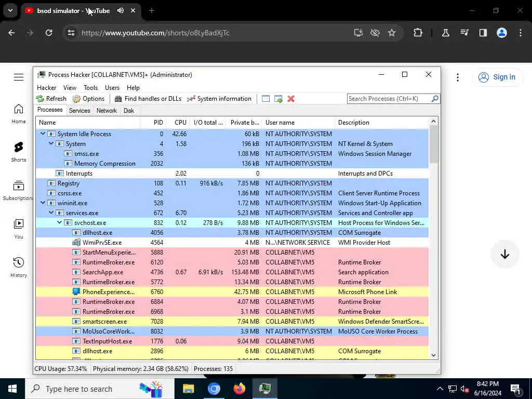Click the Refresh toolbar icon in Process Hacker
532x399 pixels.
coord(40,99)
